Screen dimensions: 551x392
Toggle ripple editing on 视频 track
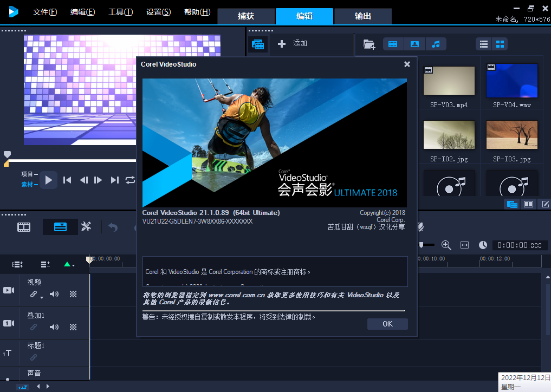coord(34,294)
